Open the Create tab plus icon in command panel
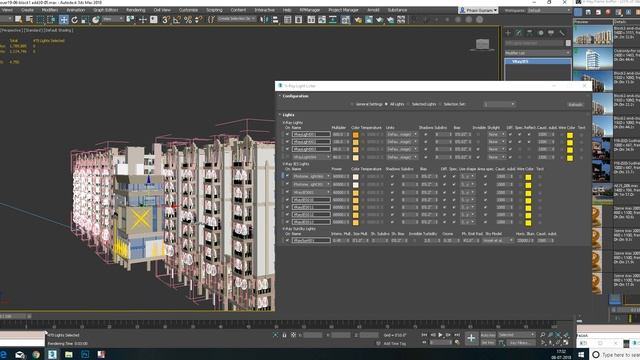 click(508, 33)
